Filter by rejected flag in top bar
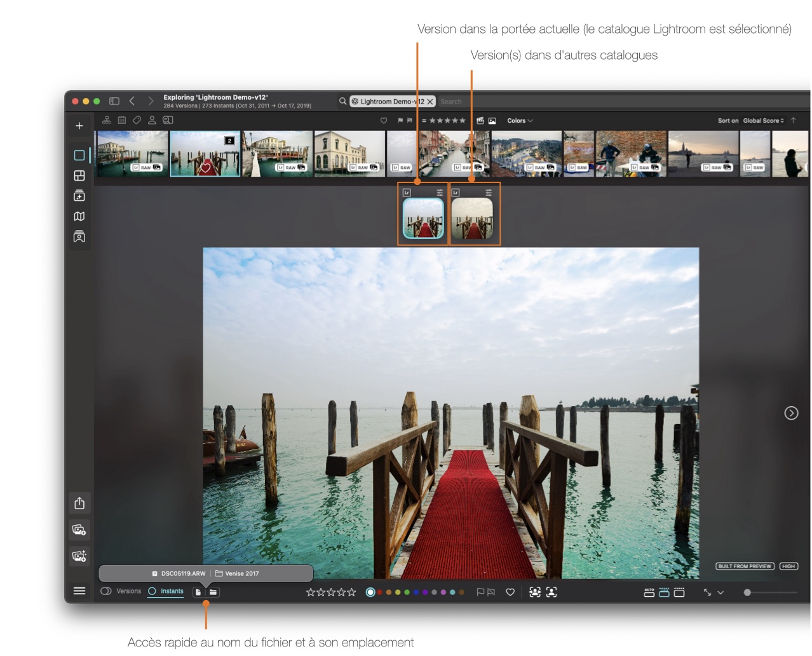 click(410, 121)
